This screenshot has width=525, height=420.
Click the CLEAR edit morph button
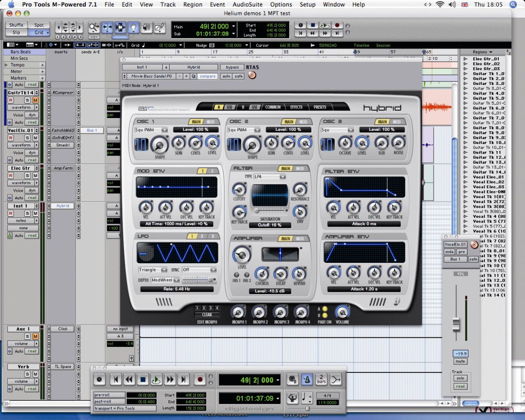pos(207,315)
